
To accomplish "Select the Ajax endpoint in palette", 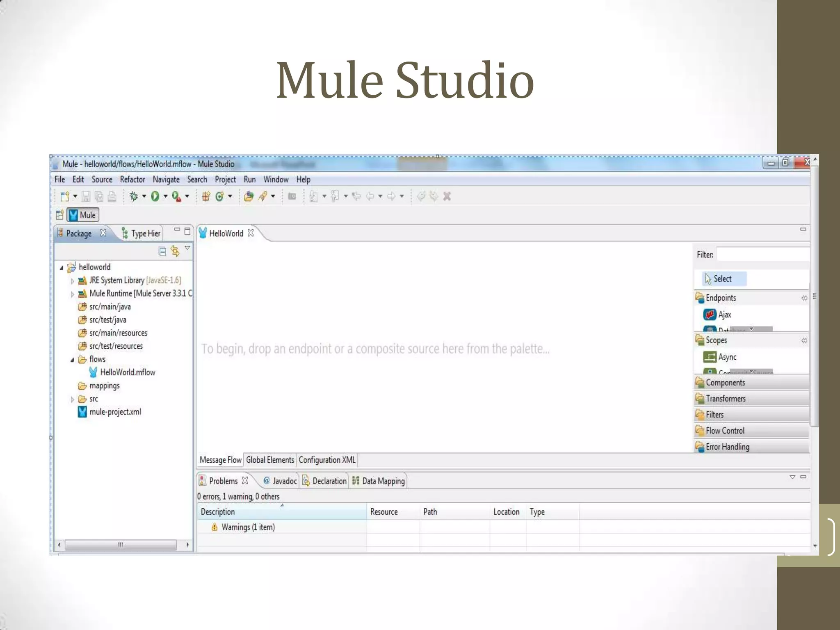I will (717, 315).
